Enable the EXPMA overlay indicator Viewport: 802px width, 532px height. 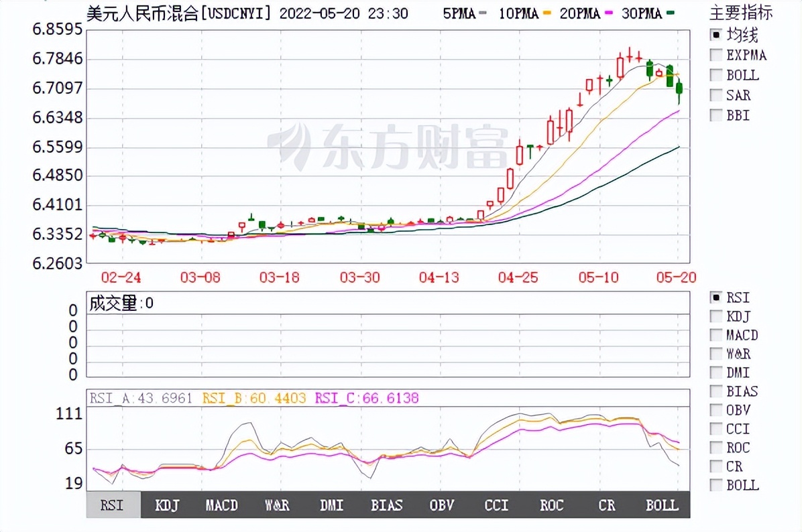point(715,55)
